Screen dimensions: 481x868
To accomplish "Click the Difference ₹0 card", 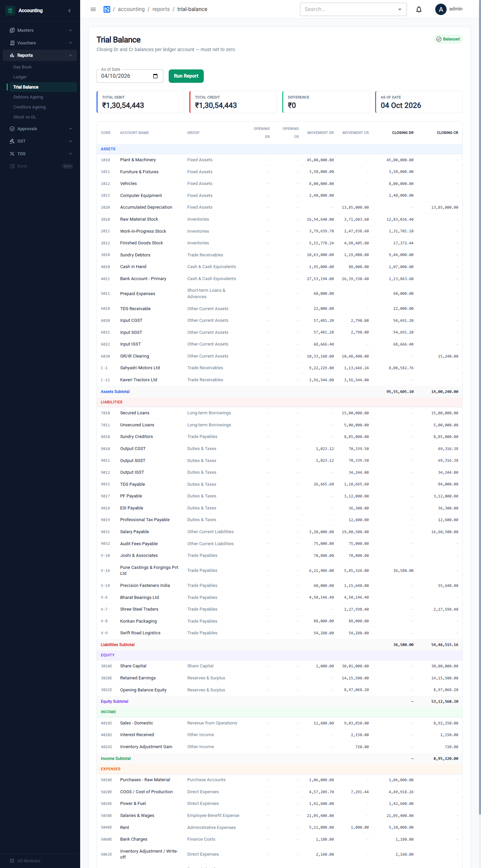I will click(326, 102).
